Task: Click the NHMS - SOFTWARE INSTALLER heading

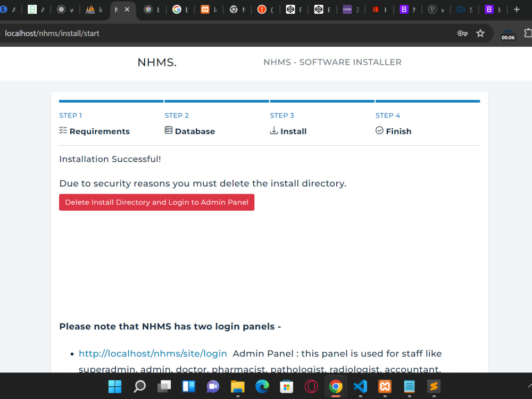Action: click(x=332, y=62)
